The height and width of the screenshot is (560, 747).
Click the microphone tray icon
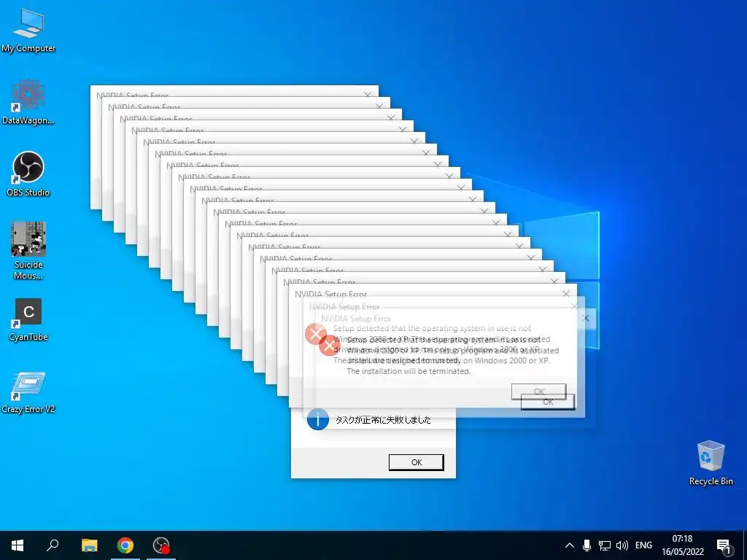(587, 545)
